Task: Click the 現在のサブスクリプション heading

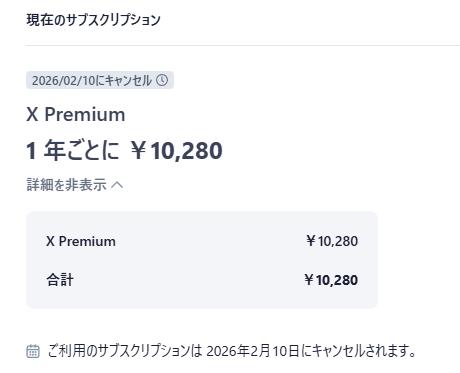Action: (x=93, y=20)
